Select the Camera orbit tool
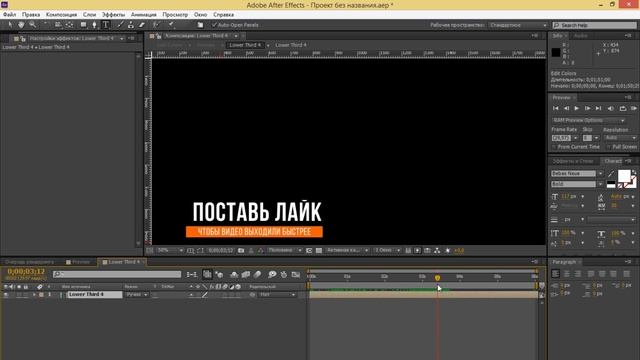This screenshot has height=360, width=640. pos(58,25)
